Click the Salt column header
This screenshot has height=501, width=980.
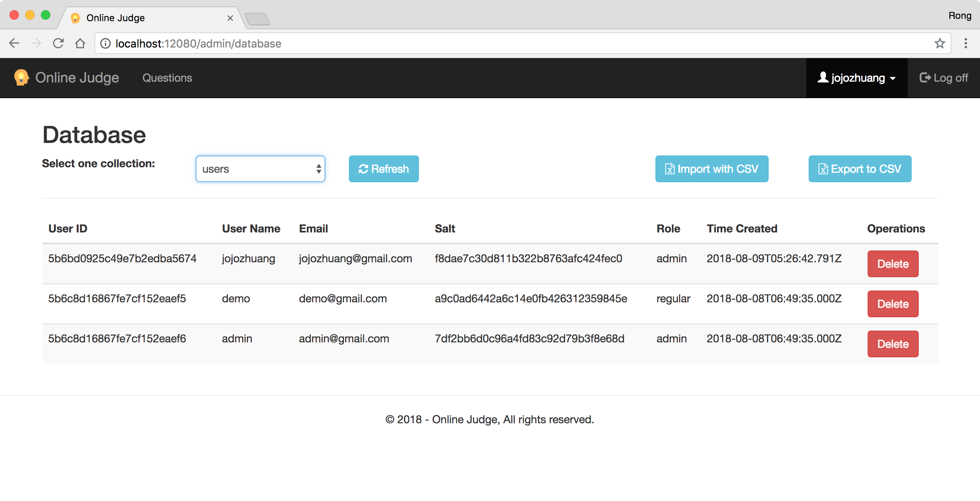445,229
